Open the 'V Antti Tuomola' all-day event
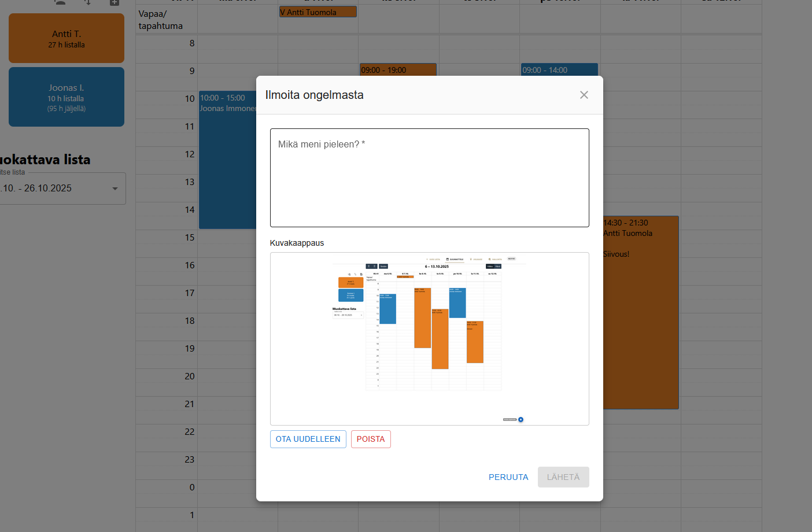 pos(318,12)
